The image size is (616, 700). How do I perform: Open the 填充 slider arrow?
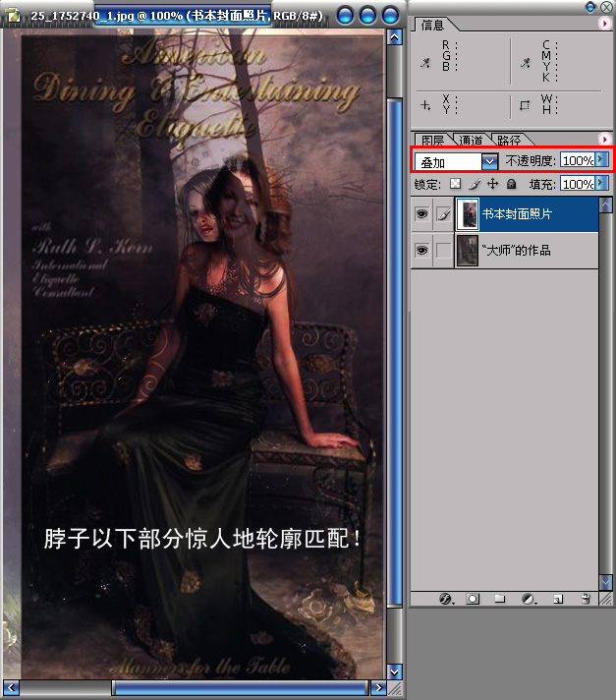point(601,184)
